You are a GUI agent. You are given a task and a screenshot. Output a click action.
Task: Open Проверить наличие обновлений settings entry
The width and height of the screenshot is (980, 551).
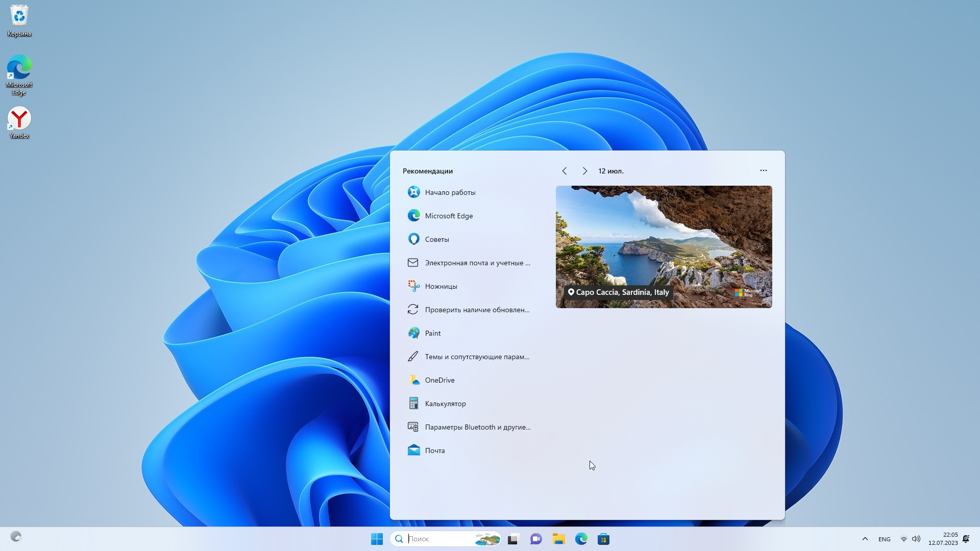(477, 310)
